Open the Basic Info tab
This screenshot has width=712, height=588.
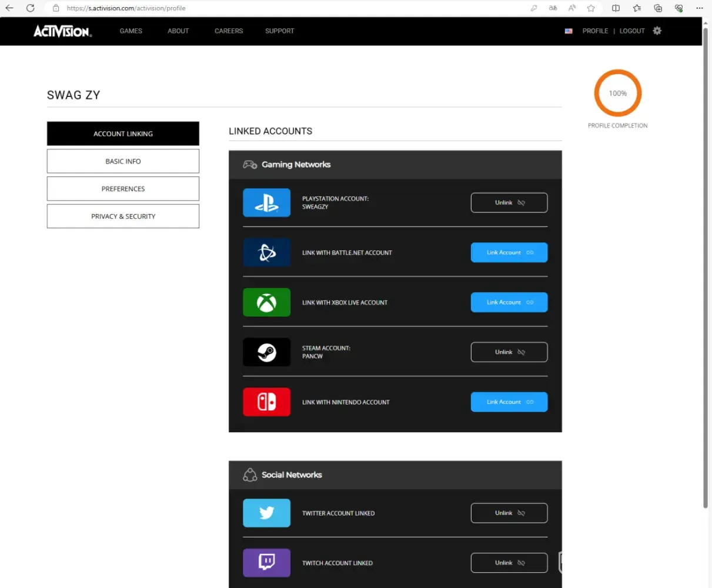click(x=123, y=161)
